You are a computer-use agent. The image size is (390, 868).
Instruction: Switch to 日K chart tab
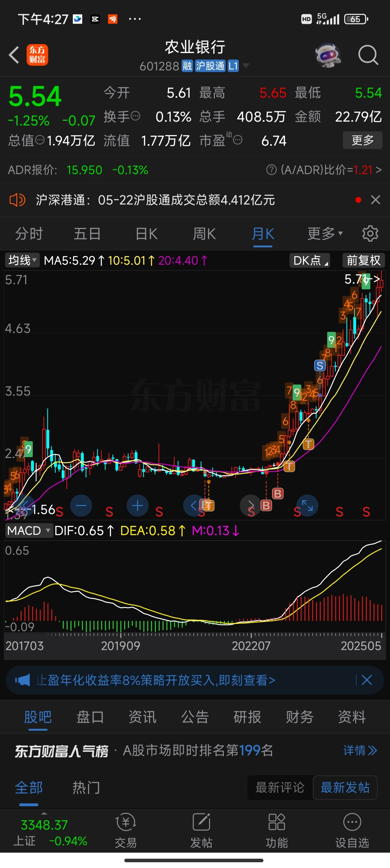(146, 234)
